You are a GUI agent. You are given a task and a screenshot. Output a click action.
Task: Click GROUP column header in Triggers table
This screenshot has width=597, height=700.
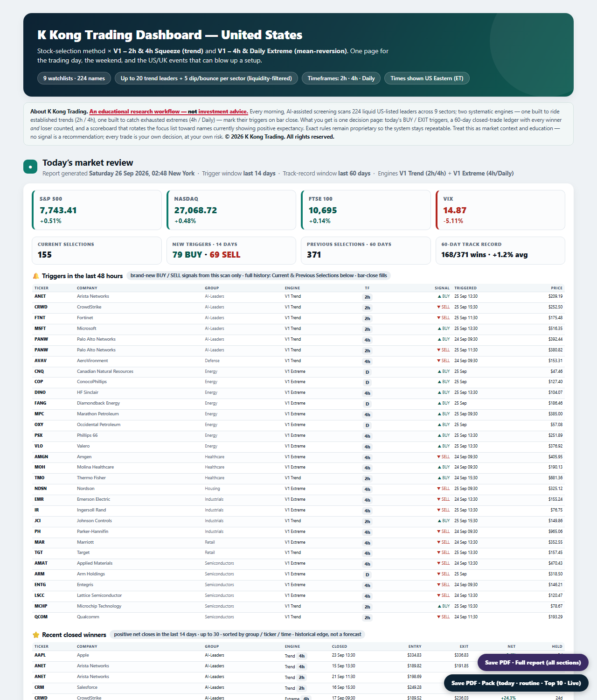(212, 288)
